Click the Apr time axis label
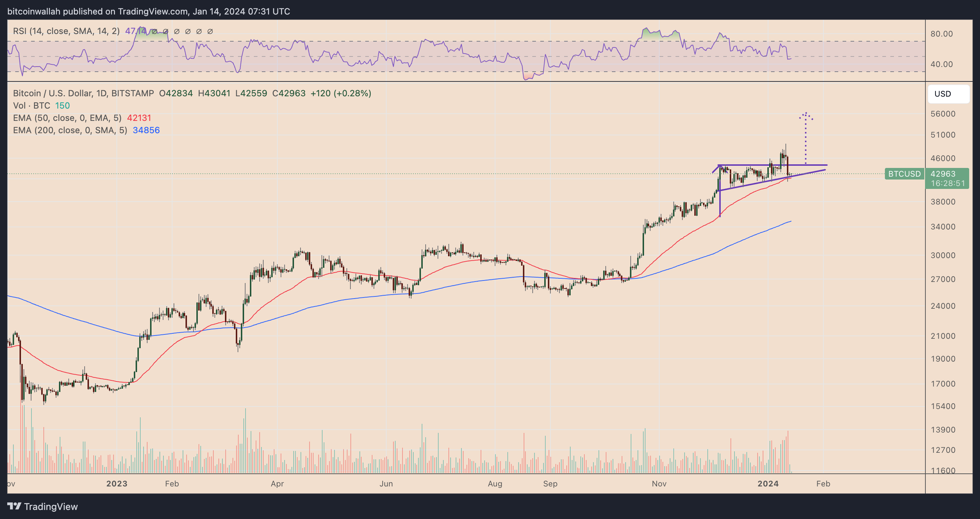980x519 pixels. click(x=277, y=484)
